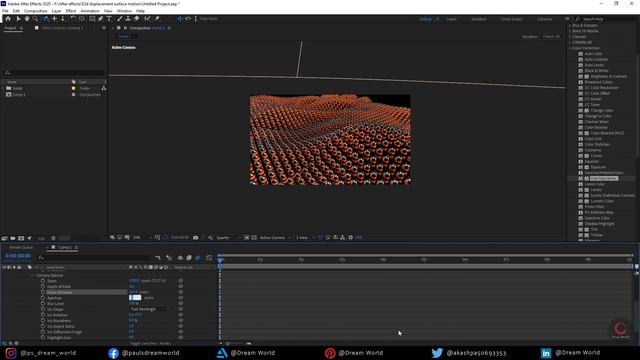Take a snapshot with the camera icon
Screen dimensions: 640x360
coord(196,238)
